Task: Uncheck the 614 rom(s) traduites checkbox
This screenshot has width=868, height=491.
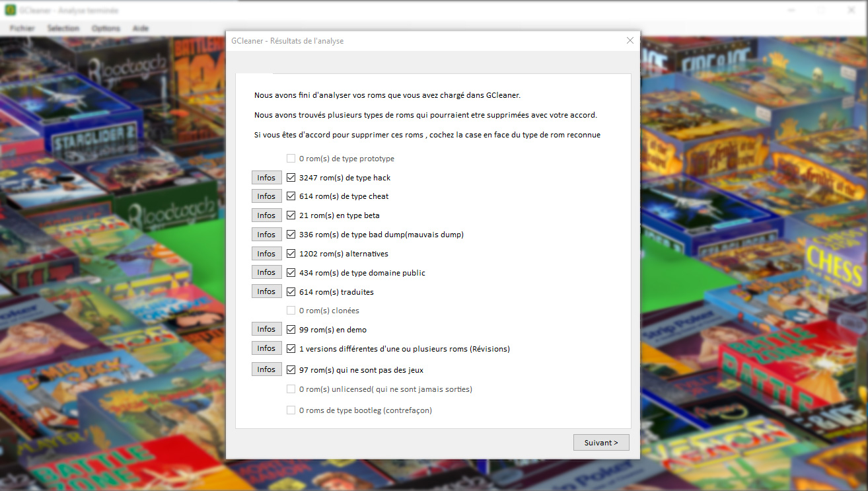Action: coord(291,291)
